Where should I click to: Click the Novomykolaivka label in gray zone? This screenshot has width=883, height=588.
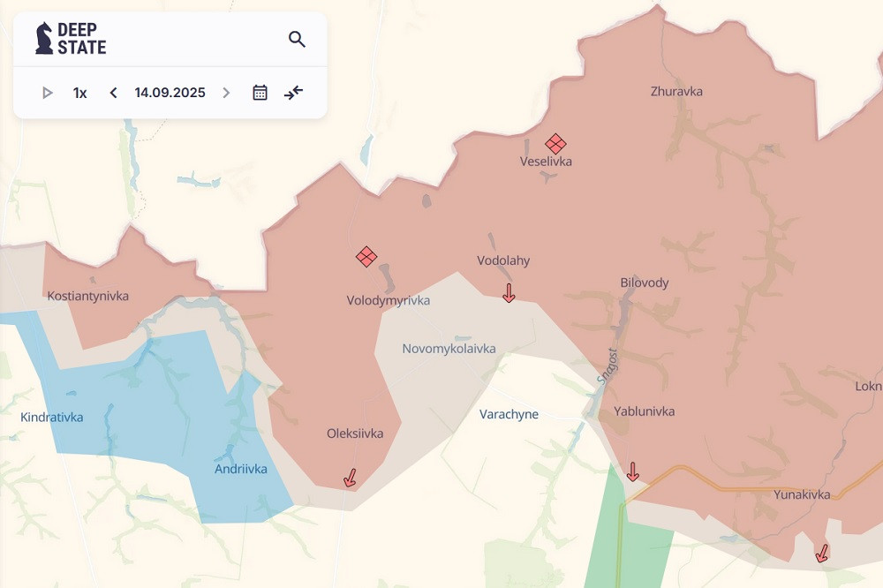(x=449, y=349)
